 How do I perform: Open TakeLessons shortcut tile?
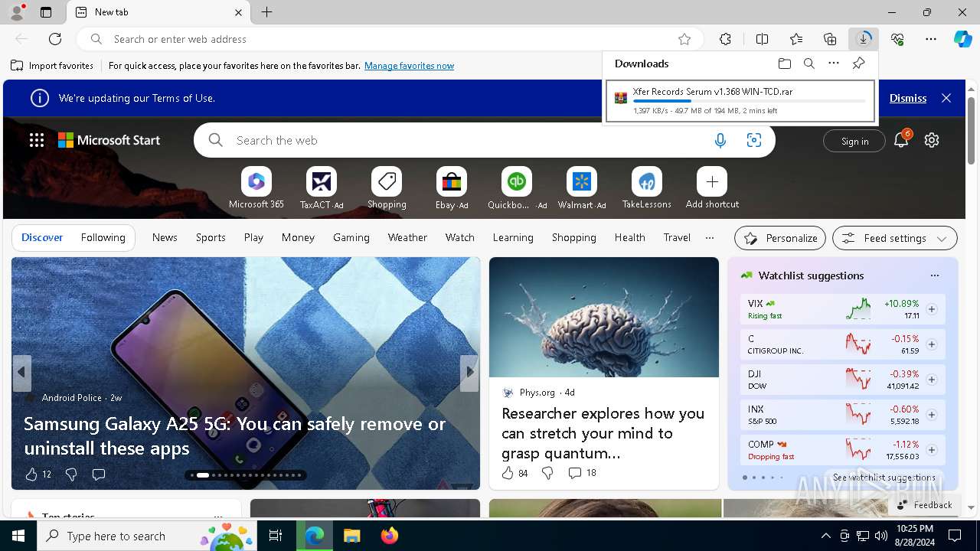tap(647, 188)
